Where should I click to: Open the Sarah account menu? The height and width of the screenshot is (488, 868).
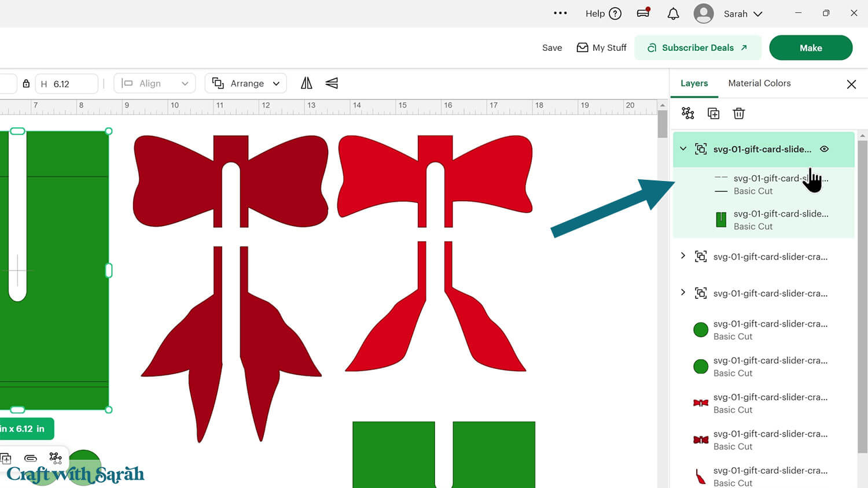(x=742, y=14)
